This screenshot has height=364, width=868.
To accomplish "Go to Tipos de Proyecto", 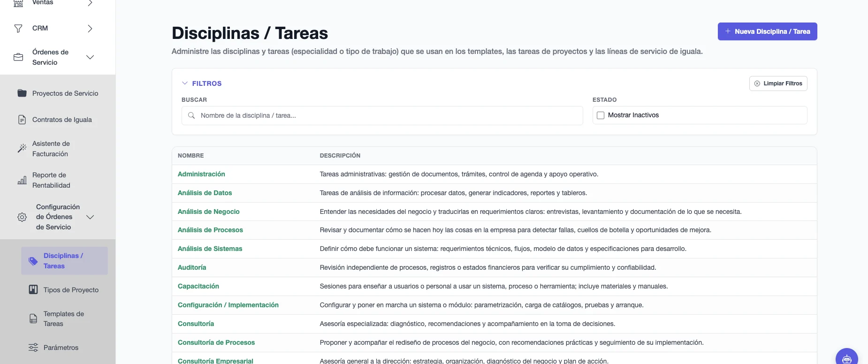I will 64,290.
